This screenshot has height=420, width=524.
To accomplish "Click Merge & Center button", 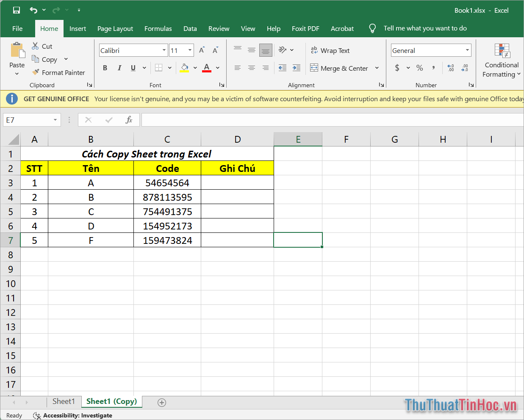I will pos(339,68).
